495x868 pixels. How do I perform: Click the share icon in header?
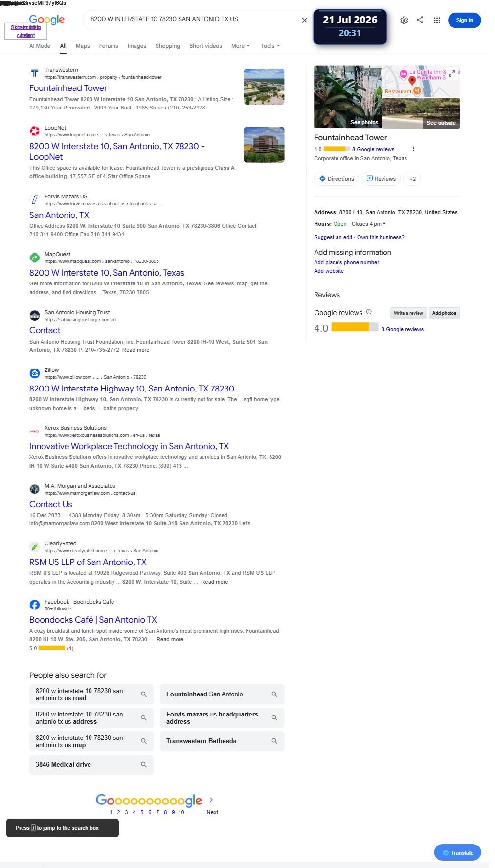(420, 20)
